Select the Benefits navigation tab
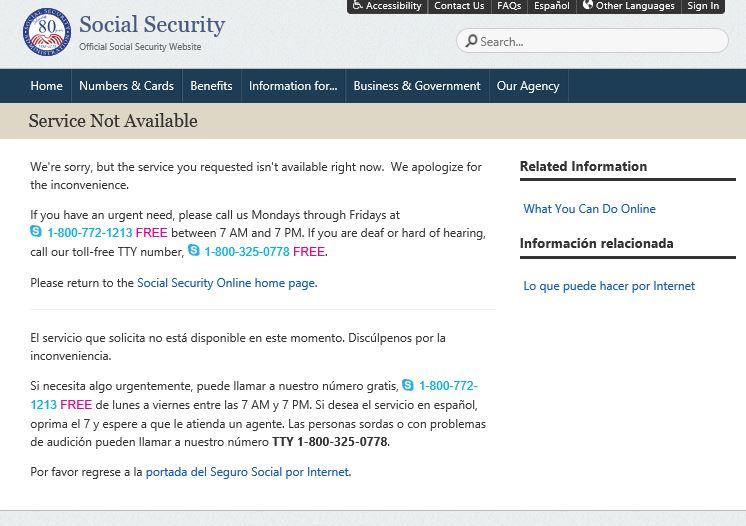This screenshot has height=526, width=746. tap(211, 86)
